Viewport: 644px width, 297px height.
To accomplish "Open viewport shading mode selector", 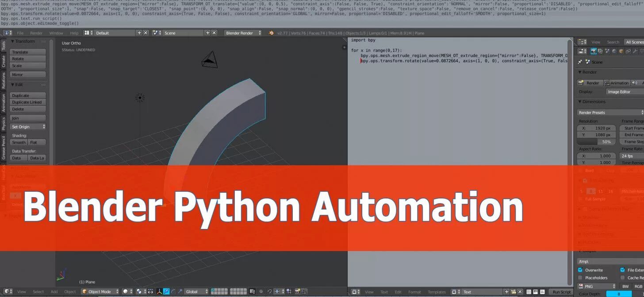I will (x=127, y=292).
